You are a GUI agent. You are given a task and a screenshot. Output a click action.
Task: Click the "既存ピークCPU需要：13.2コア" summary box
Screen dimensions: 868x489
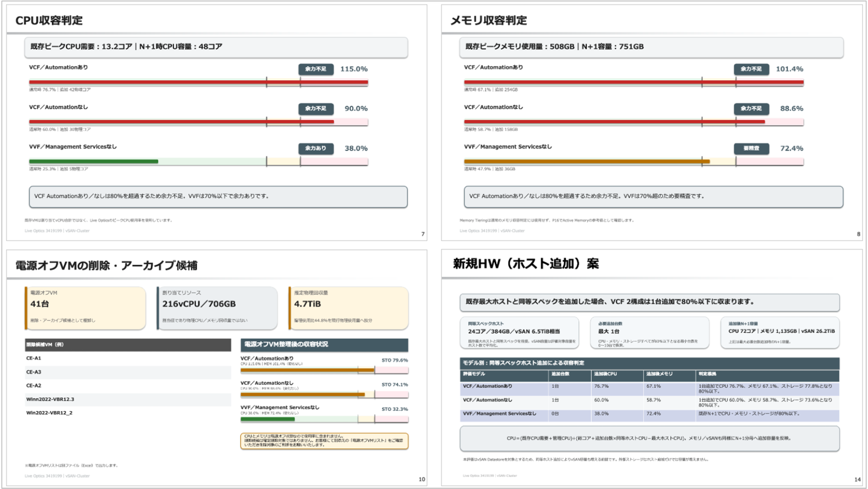click(x=216, y=47)
